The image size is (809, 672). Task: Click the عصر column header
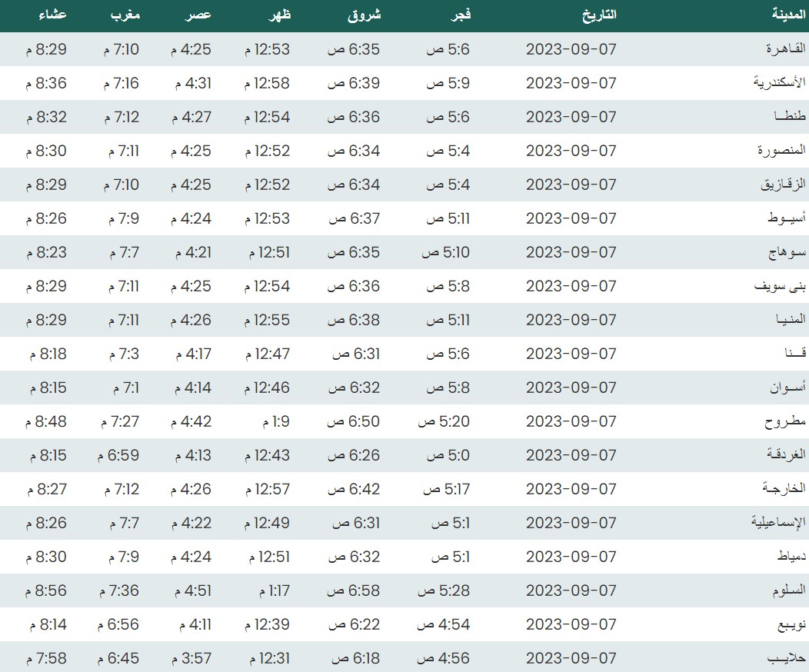click(199, 15)
